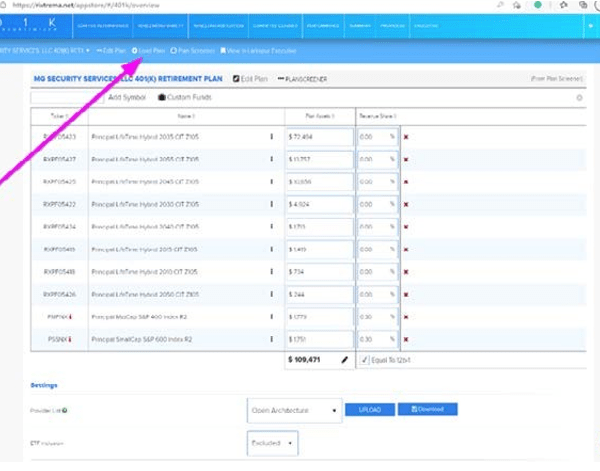Image resolution: width=600 pixels, height=471 pixels.
Task: Click the Download button
Action: point(427,409)
